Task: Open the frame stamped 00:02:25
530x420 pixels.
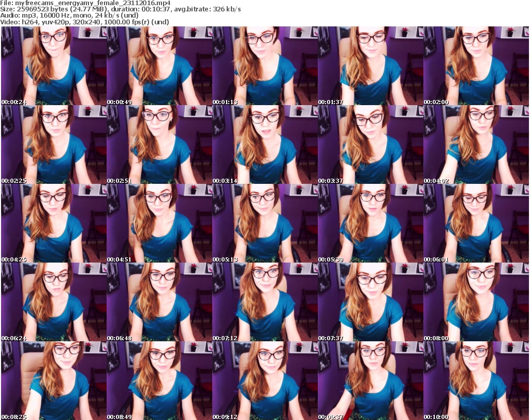Action: click(54, 144)
